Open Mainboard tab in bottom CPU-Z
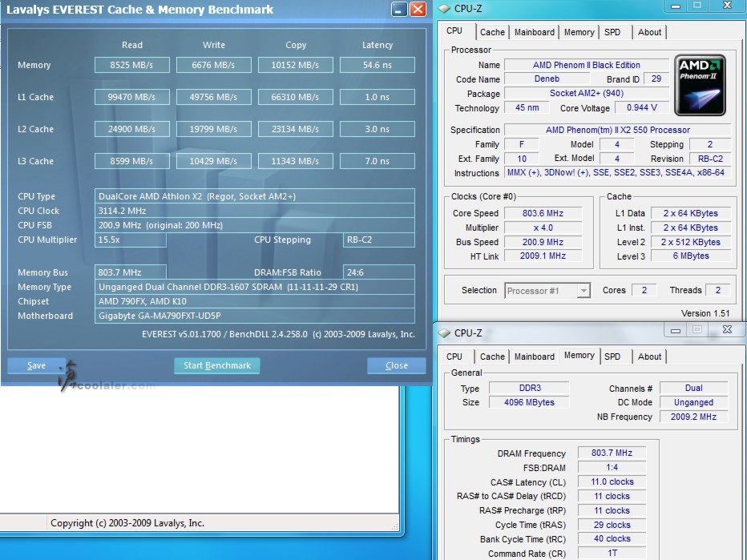This screenshot has height=560, width=747. click(x=534, y=357)
